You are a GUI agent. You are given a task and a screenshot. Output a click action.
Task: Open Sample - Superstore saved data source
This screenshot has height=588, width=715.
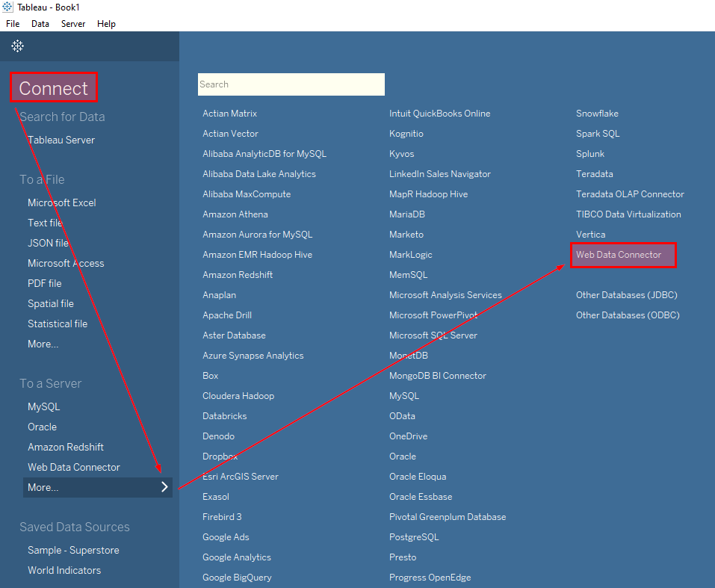(73, 550)
